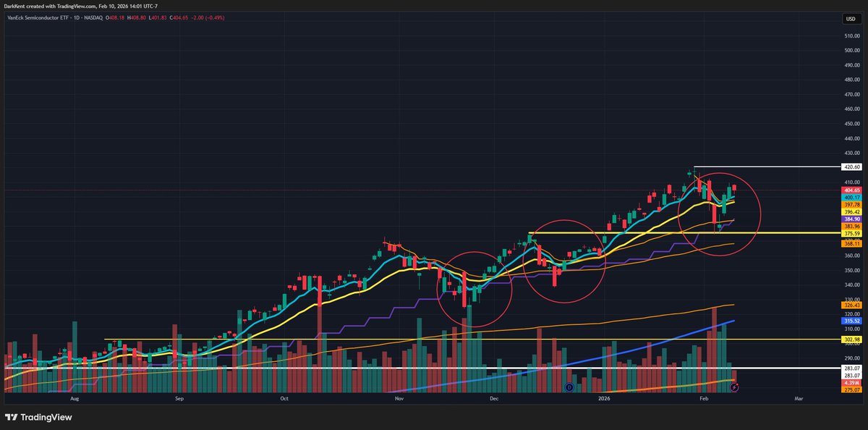Viewport: 868px width, 430px height.
Task: Click the orange 368.11 price label
Action: click(851, 244)
